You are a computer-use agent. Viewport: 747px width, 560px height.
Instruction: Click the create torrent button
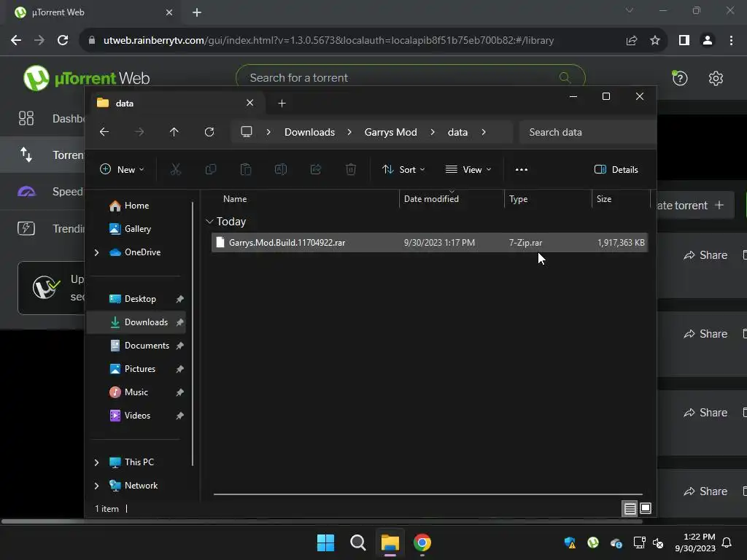[695, 205]
